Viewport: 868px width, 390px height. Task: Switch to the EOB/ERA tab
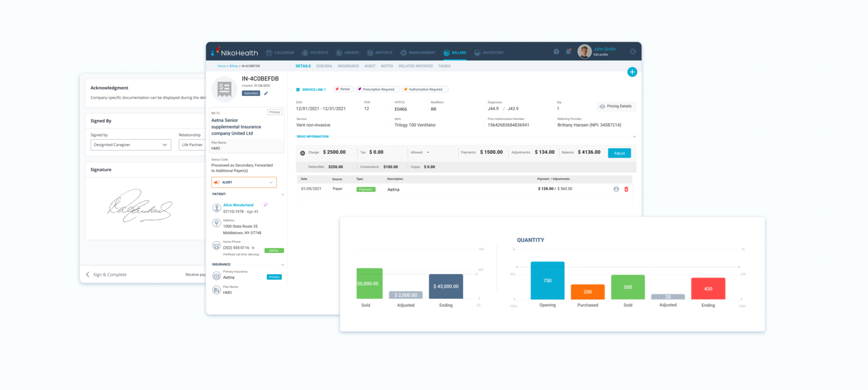pyautogui.click(x=324, y=66)
